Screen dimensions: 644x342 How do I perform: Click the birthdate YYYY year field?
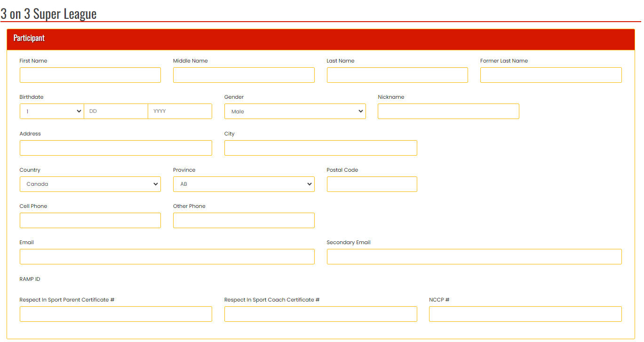coord(180,111)
